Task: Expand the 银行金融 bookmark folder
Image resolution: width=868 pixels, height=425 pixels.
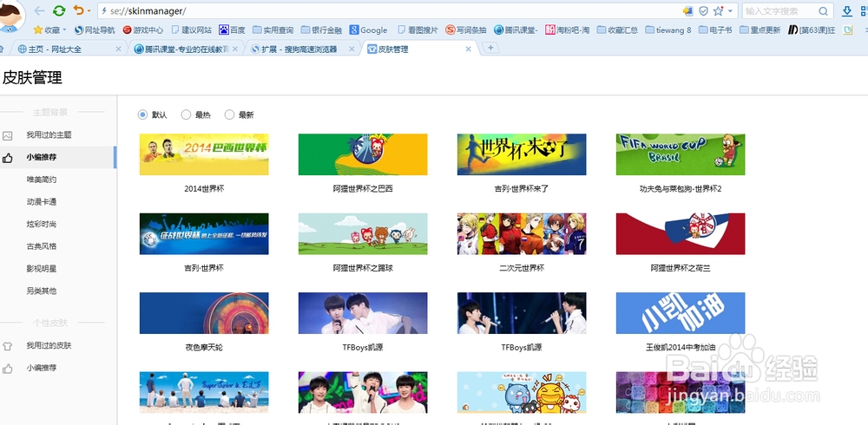Action: [322, 29]
